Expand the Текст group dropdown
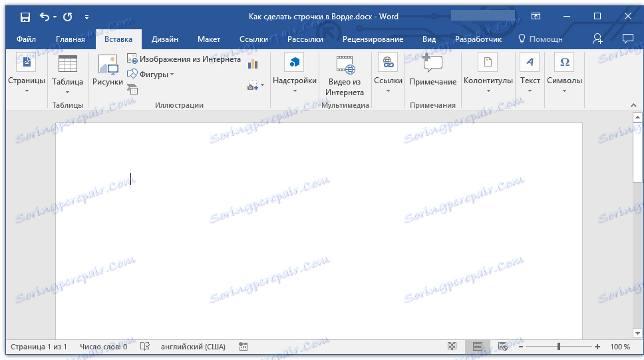The width and height of the screenshot is (644, 360). 530,74
